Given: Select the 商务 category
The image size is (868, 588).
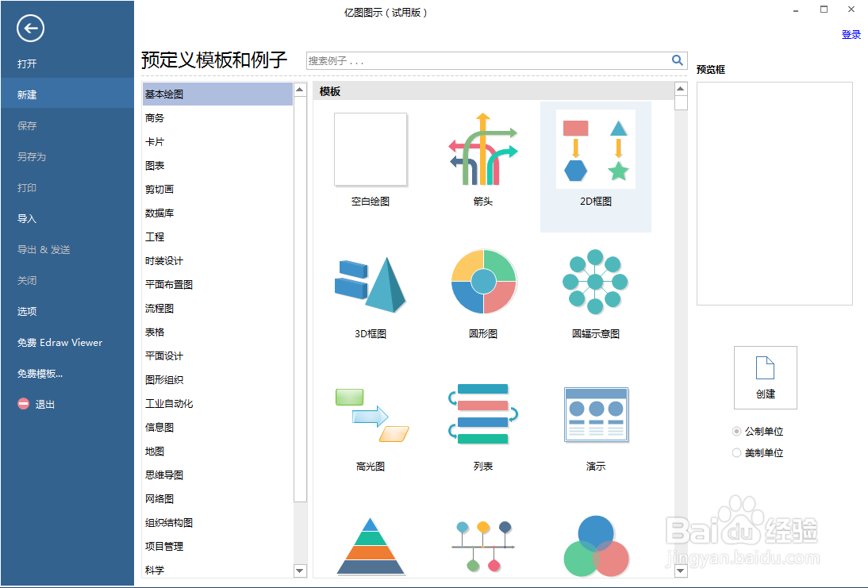Looking at the screenshot, I should [x=217, y=118].
